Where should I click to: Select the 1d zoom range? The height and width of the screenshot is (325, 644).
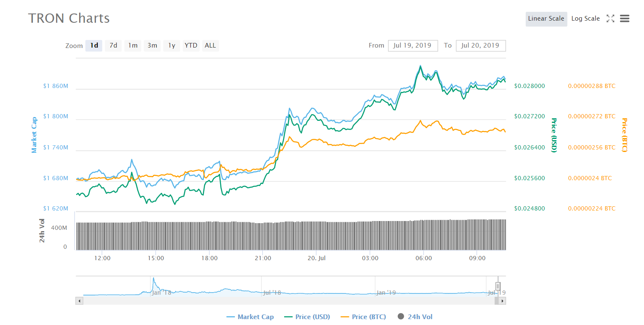tap(94, 45)
